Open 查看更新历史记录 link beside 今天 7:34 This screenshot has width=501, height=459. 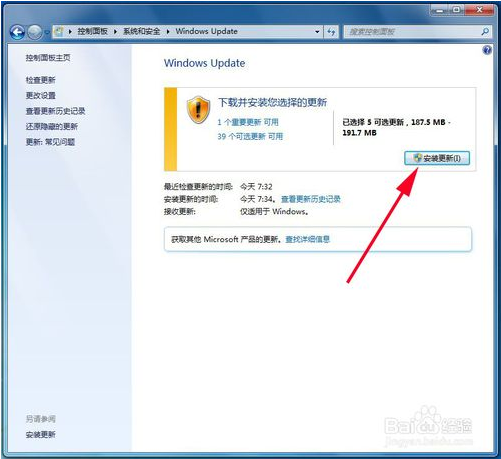click(x=311, y=199)
